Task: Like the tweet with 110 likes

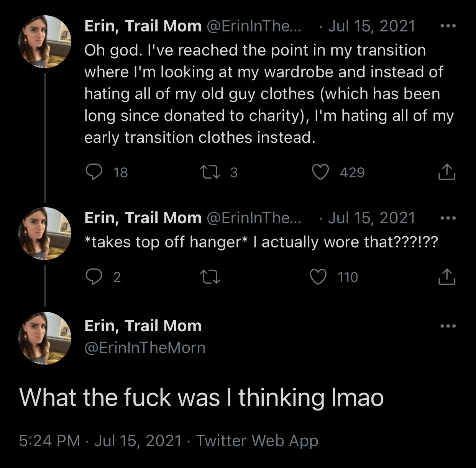Action: (x=318, y=277)
